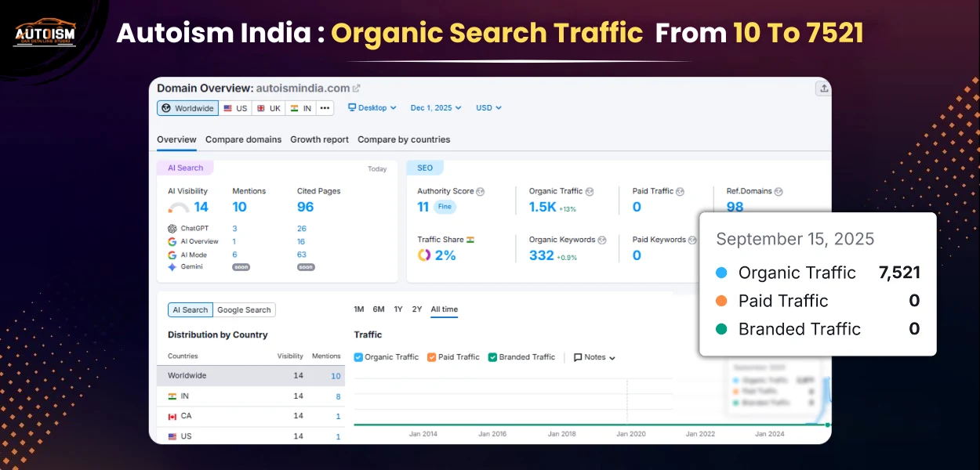Click the Authority Score info icon
Viewport: 980px width, 470px height.
[x=481, y=191]
